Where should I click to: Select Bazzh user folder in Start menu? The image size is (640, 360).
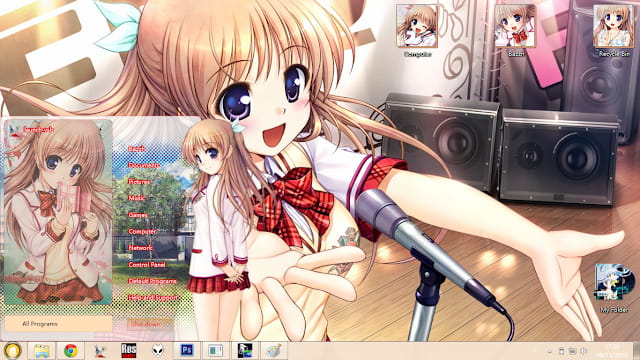click(x=136, y=149)
